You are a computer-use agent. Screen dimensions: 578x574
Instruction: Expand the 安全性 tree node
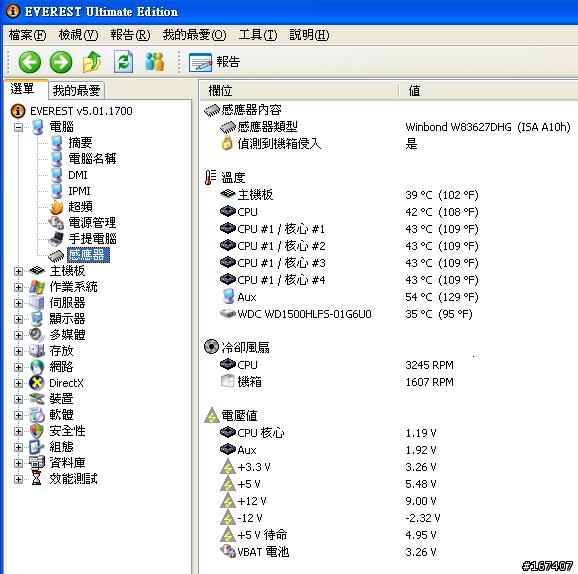click(x=18, y=431)
